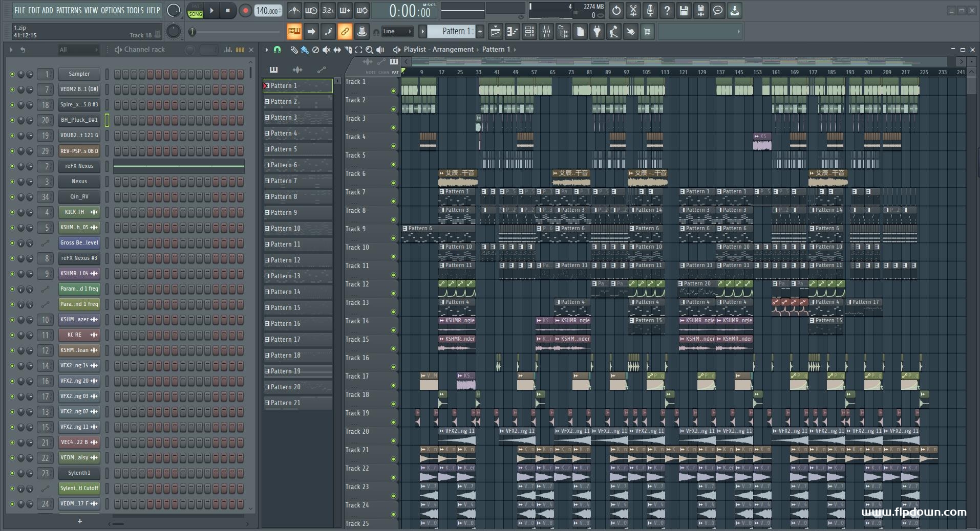Select the Slip tool in playlist toolbar

tap(337, 50)
